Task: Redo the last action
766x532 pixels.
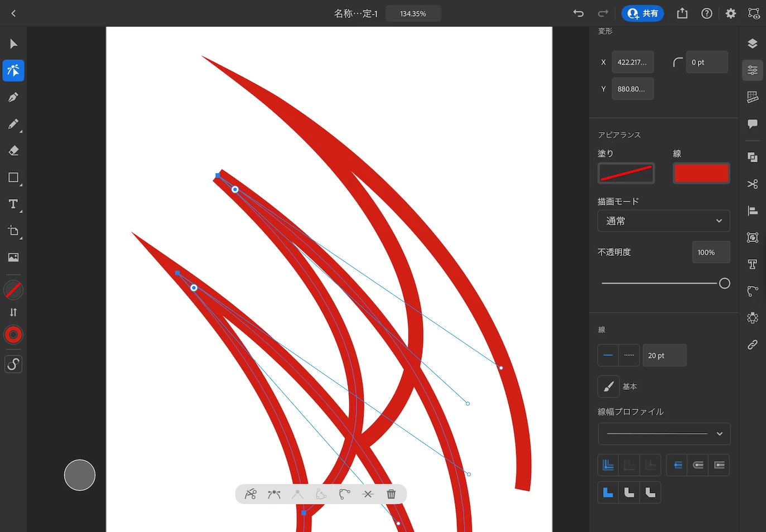Action: tap(603, 13)
